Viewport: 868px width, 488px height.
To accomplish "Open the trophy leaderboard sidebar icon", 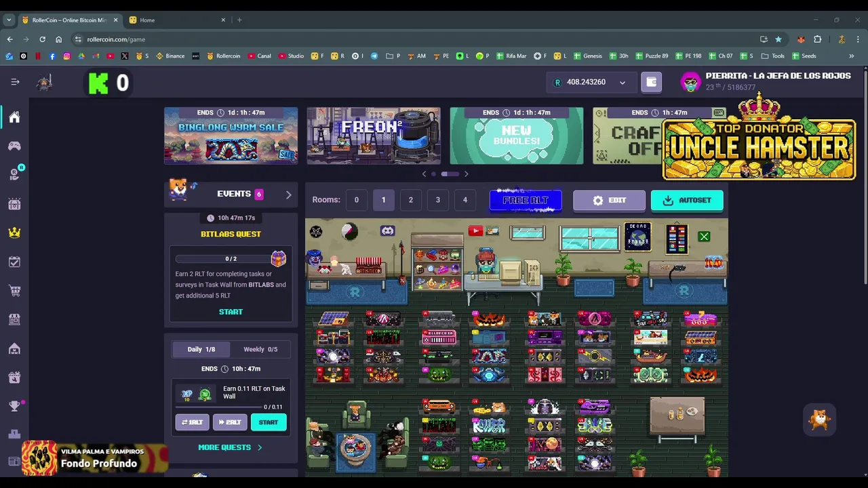I will pos(14,406).
